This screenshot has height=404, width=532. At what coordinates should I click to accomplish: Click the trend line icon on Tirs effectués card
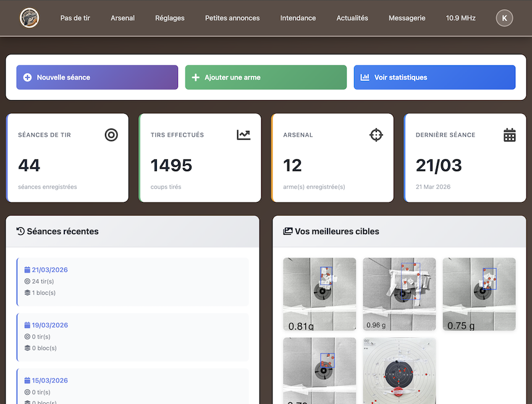pyautogui.click(x=243, y=135)
